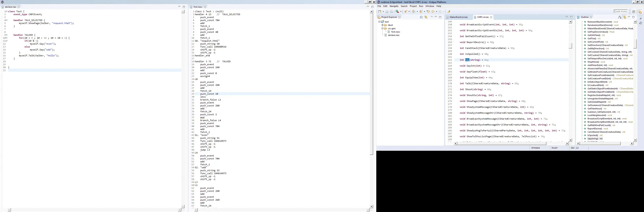Viewport: 644px width, 212px height.
Task: Click the Outline view horizontal scrollbar
Action: pos(605,143)
